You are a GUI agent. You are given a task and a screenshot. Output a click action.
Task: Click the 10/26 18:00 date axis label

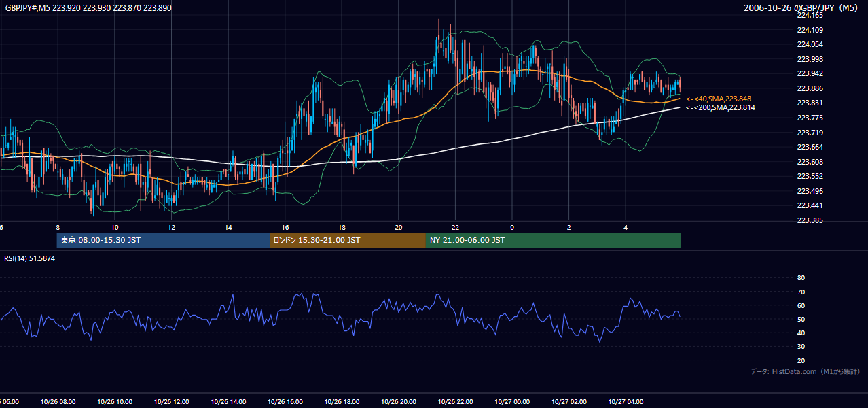[x=342, y=402]
